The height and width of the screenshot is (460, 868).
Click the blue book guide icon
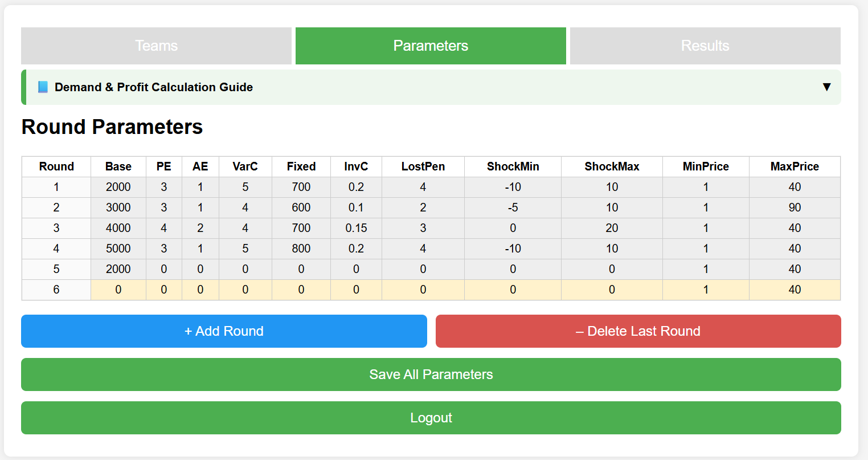(43, 87)
